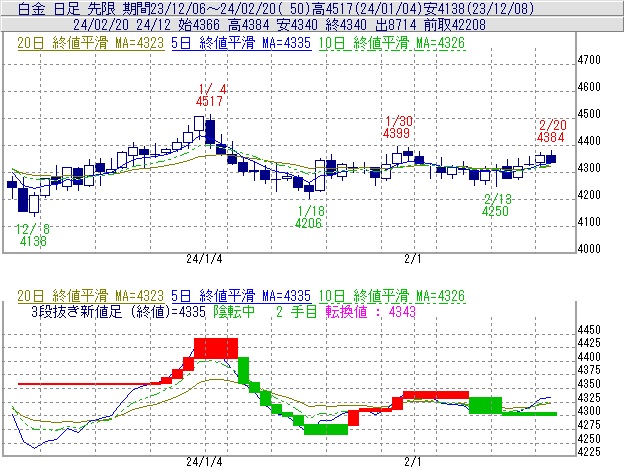Click the 始4366 open price in header

[199, 25]
